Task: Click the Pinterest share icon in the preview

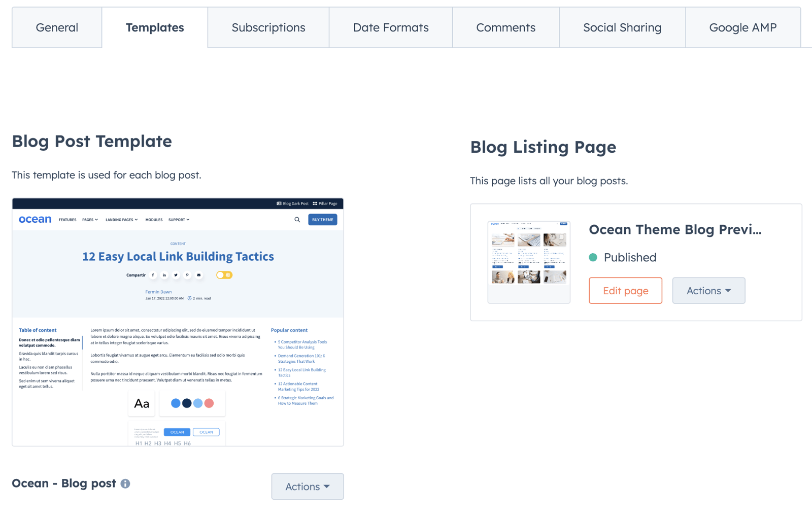Action: [x=187, y=275]
